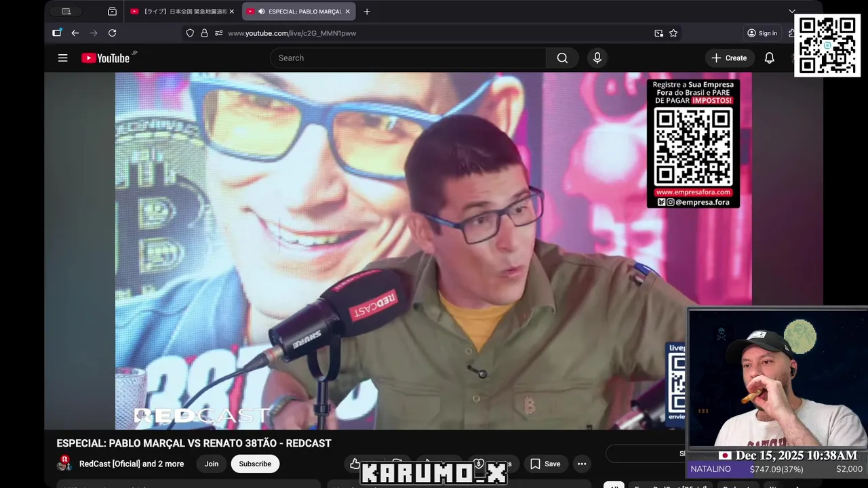The height and width of the screenshot is (488, 868).
Task: Expand the list-all-tabs chevron
Action: (791, 12)
